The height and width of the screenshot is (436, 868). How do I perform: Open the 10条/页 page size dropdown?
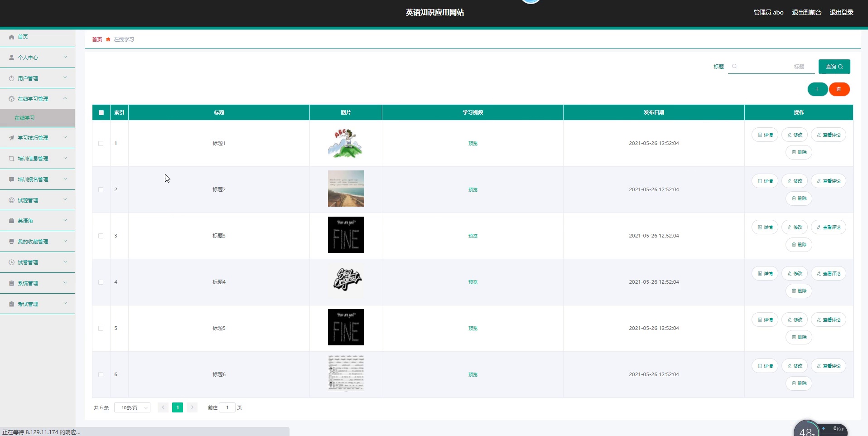coord(132,407)
